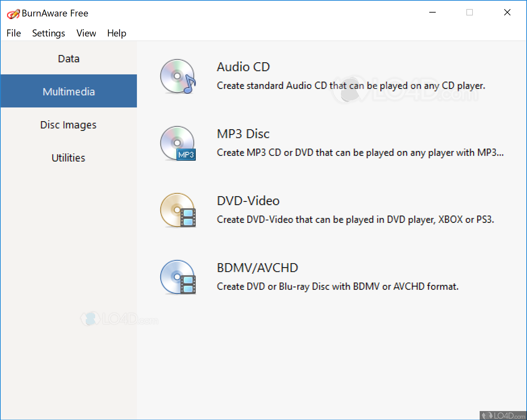
Task: Open the Disc Images category
Action: click(x=68, y=125)
